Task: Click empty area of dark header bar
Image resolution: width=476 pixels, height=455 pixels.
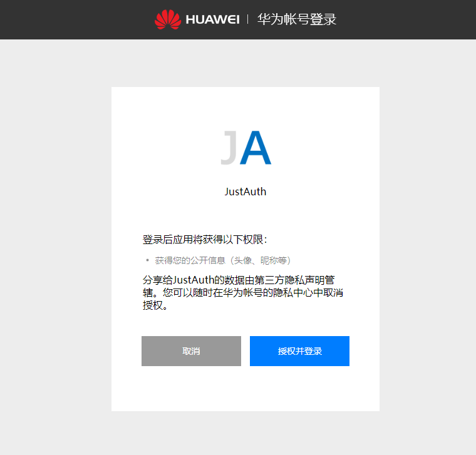Action: pyautogui.click(x=76, y=19)
